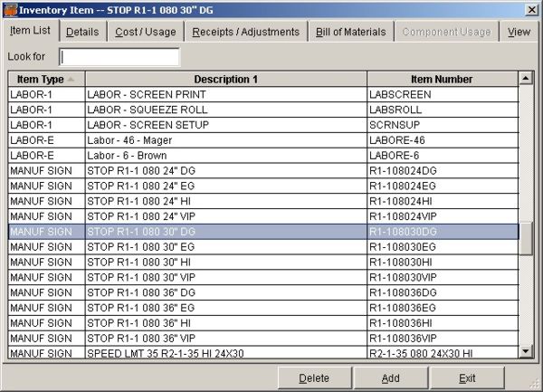Image resolution: width=543 pixels, height=392 pixels.
Task: Click the Delete button
Action: 314,378
